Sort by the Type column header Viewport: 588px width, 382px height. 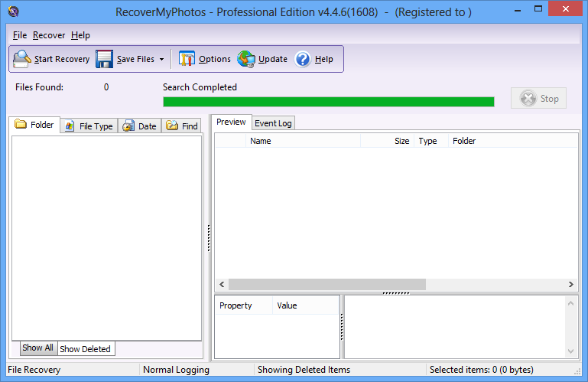point(431,141)
